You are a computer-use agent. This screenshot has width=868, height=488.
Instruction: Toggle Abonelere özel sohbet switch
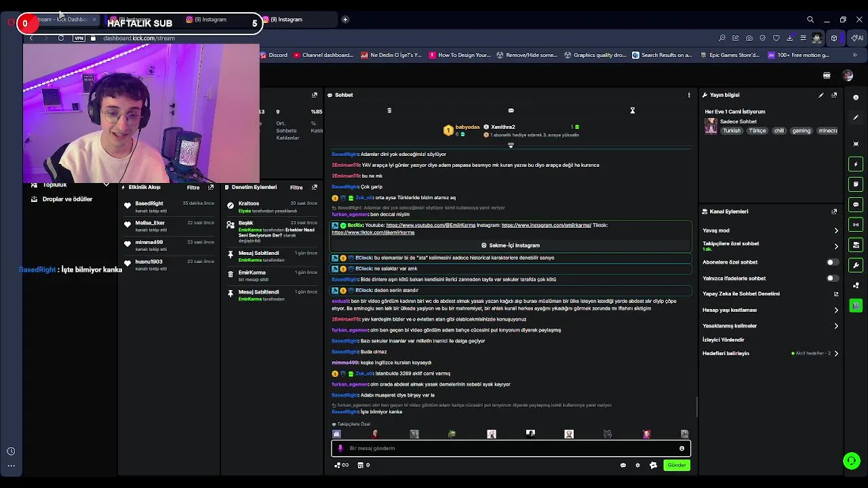[831, 262]
